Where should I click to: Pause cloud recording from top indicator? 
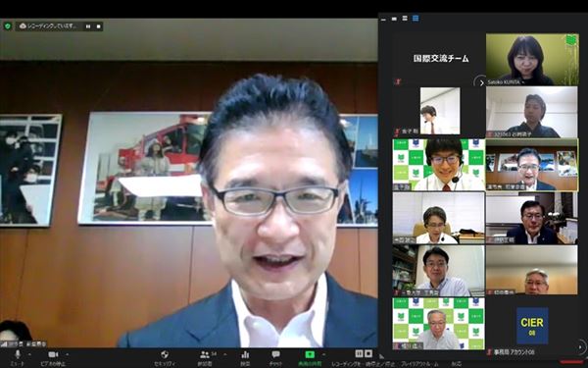[x=88, y=26]
